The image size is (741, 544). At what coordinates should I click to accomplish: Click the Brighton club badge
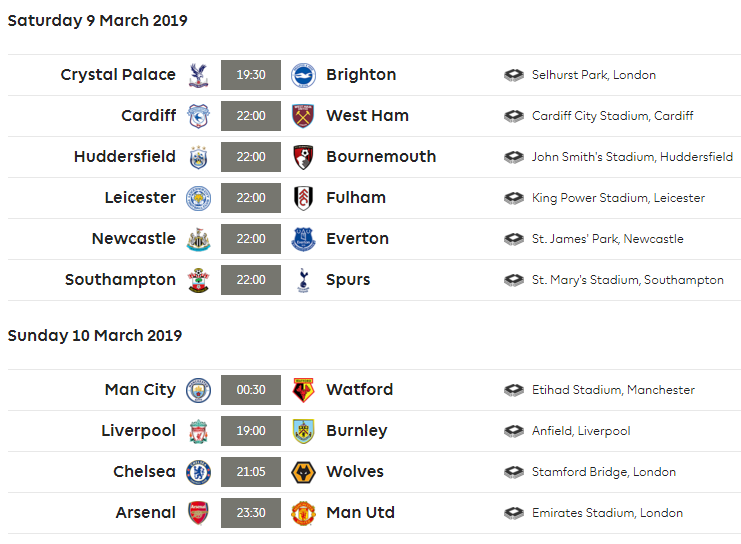pyautogui.click(x=303, y=75)
